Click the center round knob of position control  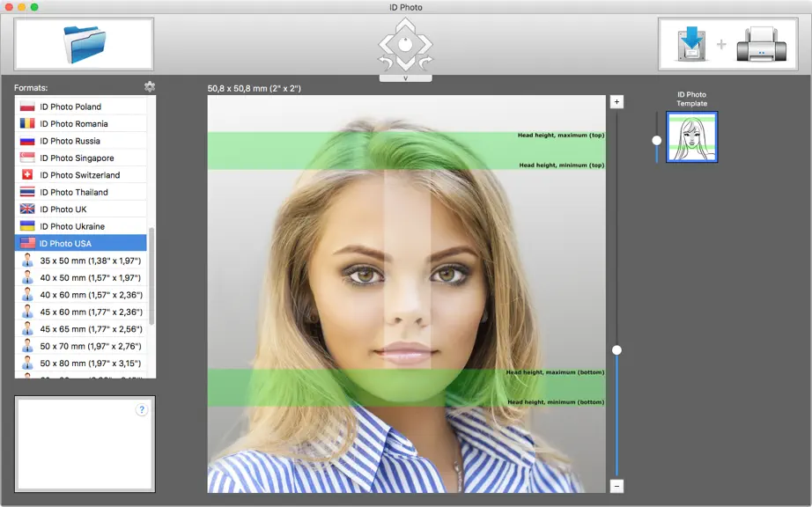405,45
